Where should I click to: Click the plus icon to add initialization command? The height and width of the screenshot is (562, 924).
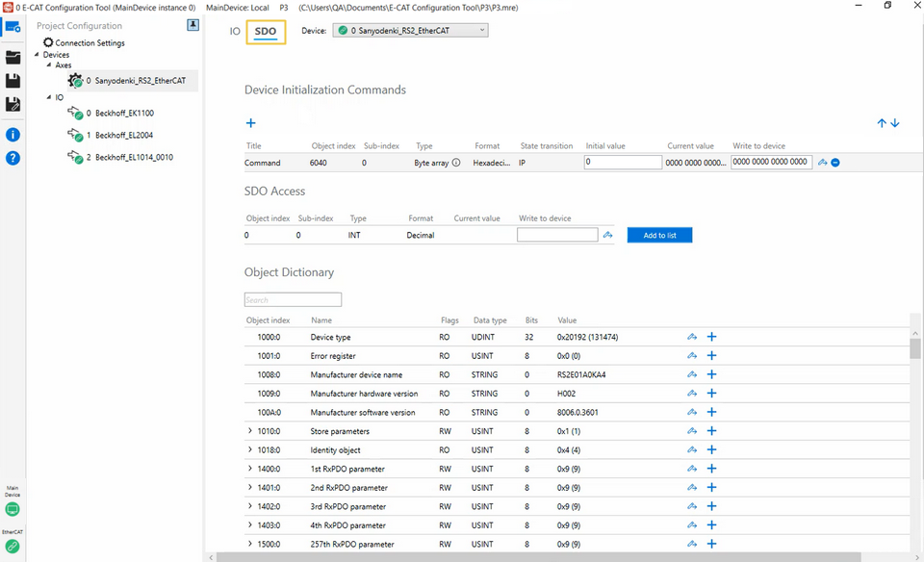(251, 123)
